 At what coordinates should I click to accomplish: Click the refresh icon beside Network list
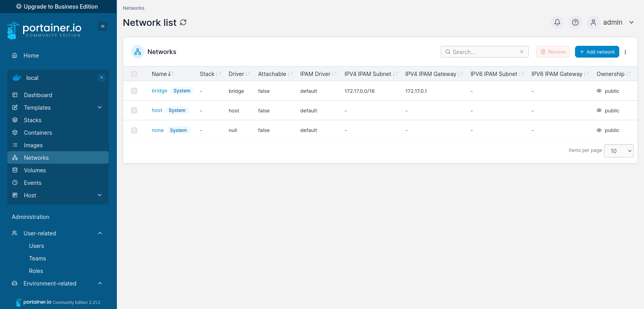[x=183, y=23]
